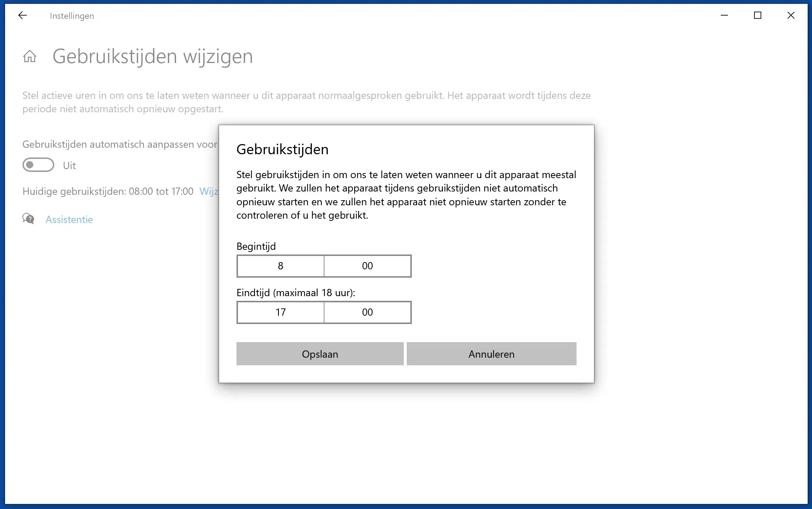Click the 'Eindtijd (maximaal 18 uur):' label

[x=296, y=293]
